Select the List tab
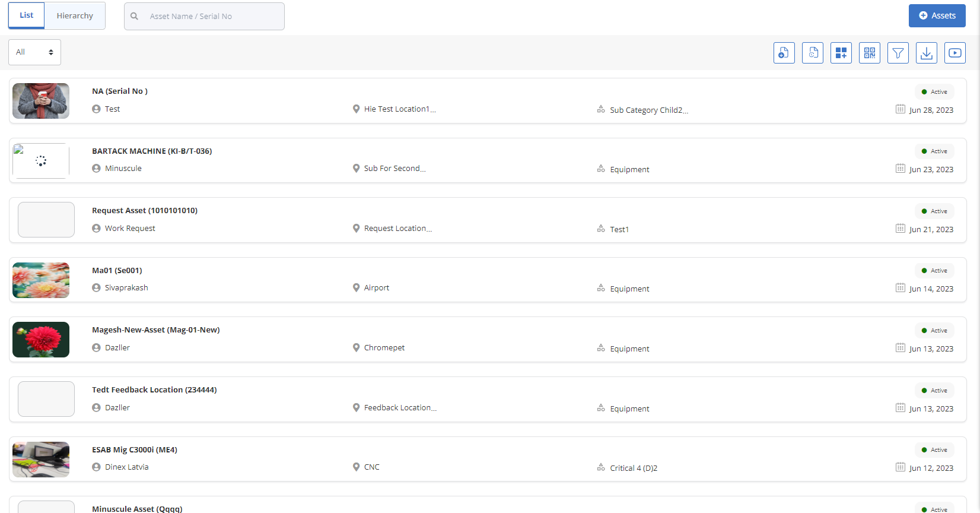The image size is (980, 513). [x=26, y=15]
